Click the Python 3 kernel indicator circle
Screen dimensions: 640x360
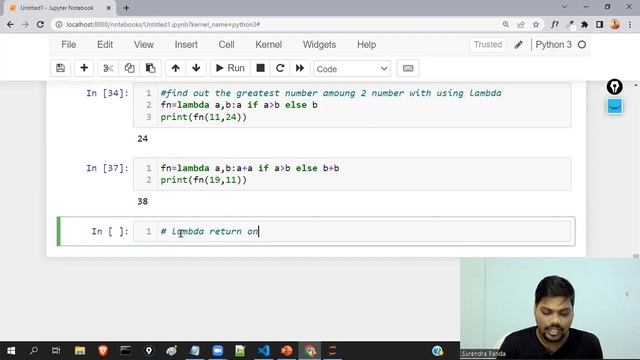click(x=582, y=44)
